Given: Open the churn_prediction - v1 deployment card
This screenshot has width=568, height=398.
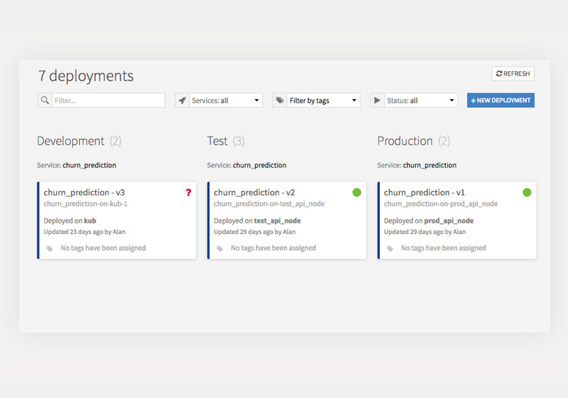Looking at the screenshot, I should [x=457, y=221].
